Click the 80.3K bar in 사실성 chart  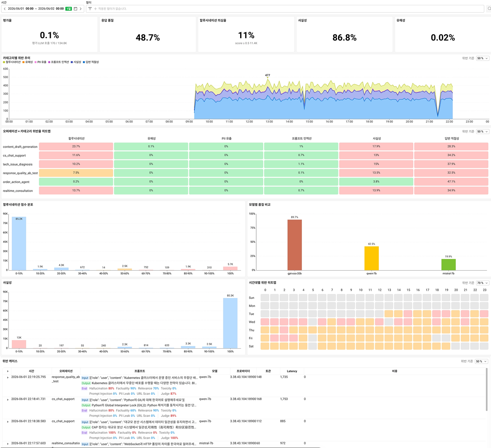[230, 323]
